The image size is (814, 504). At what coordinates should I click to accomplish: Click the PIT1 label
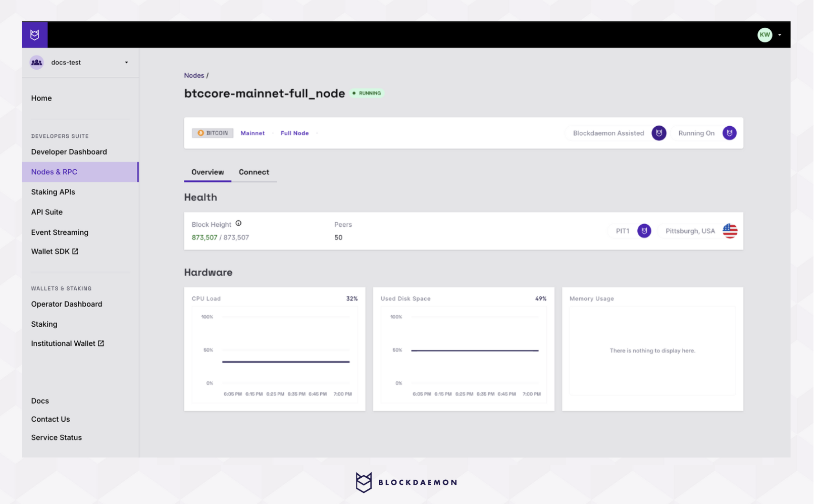pyautogui.click(x=623, y=231)
